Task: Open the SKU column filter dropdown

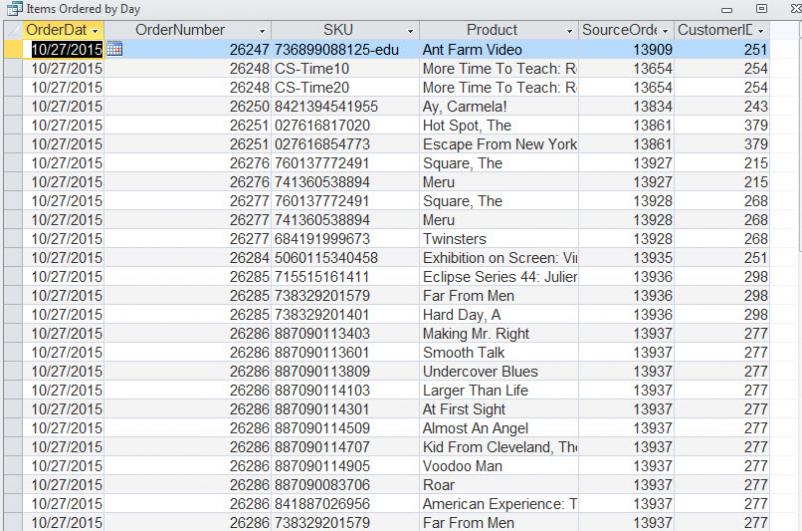Action: (410, 31)
